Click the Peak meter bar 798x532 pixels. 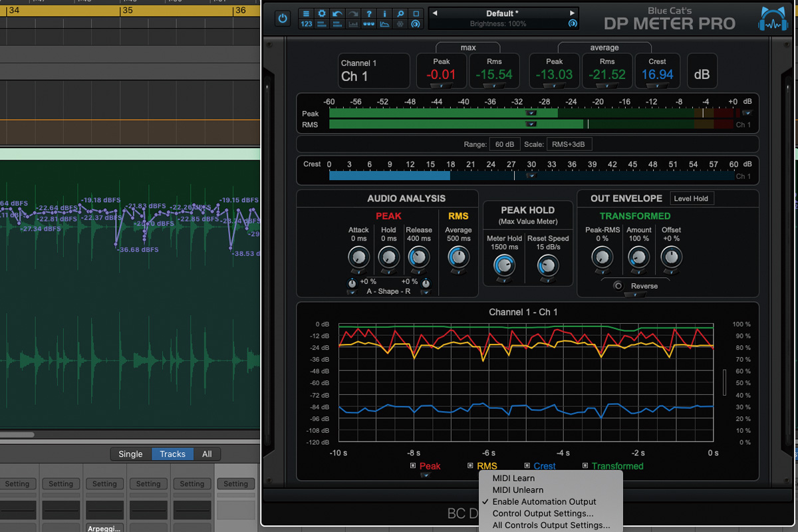coord(531,113)
